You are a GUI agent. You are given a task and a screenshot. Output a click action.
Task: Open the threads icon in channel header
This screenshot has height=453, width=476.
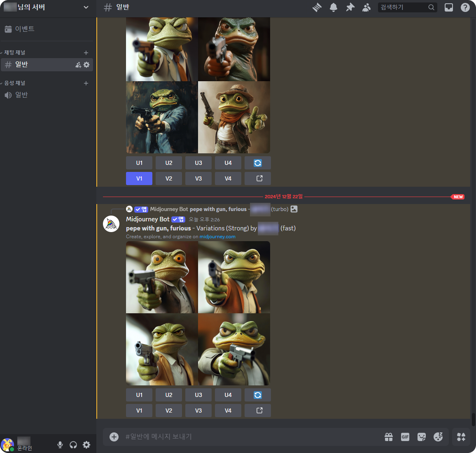(x=317, y=7)
